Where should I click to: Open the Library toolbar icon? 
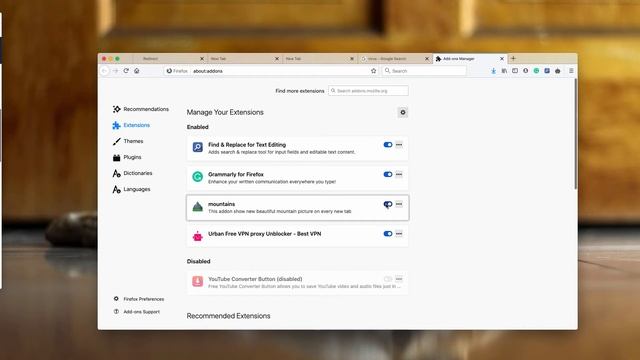coord(504,71)
